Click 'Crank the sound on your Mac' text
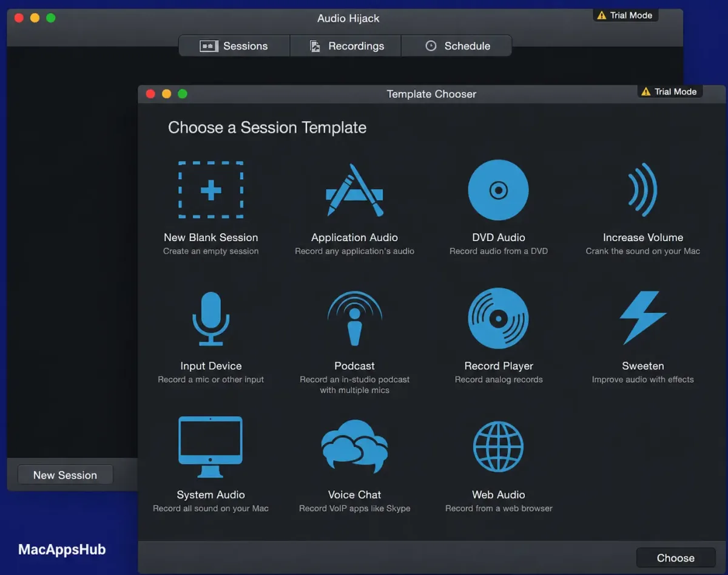The image size is (728, 575). [x=642, y=251]
